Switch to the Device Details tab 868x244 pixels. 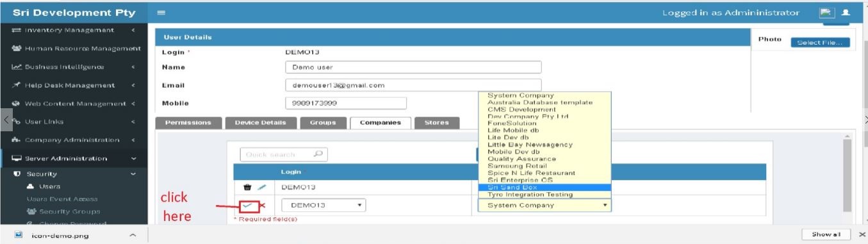(260, 123)
